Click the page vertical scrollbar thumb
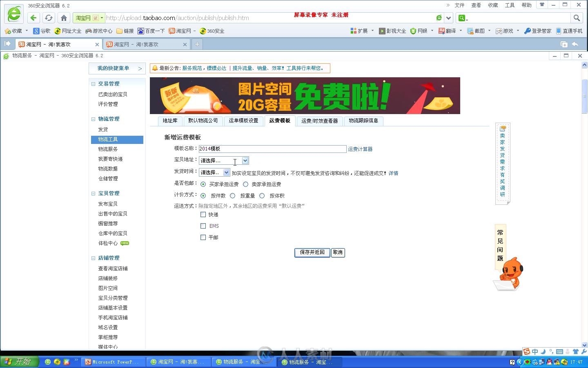Image resolution: width=588 pixels, height=368 pixels. [584, 96]
